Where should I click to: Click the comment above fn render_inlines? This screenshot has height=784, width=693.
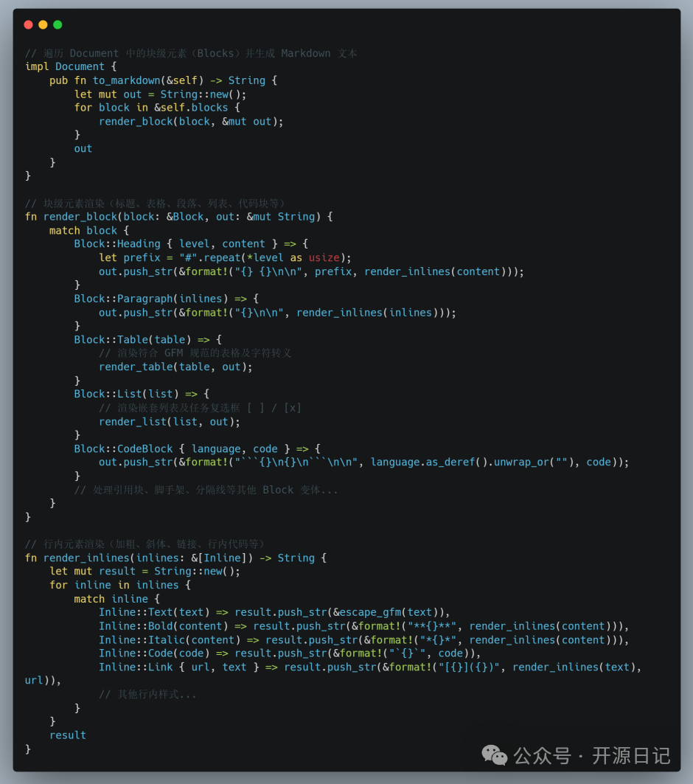tap(145, 544)
